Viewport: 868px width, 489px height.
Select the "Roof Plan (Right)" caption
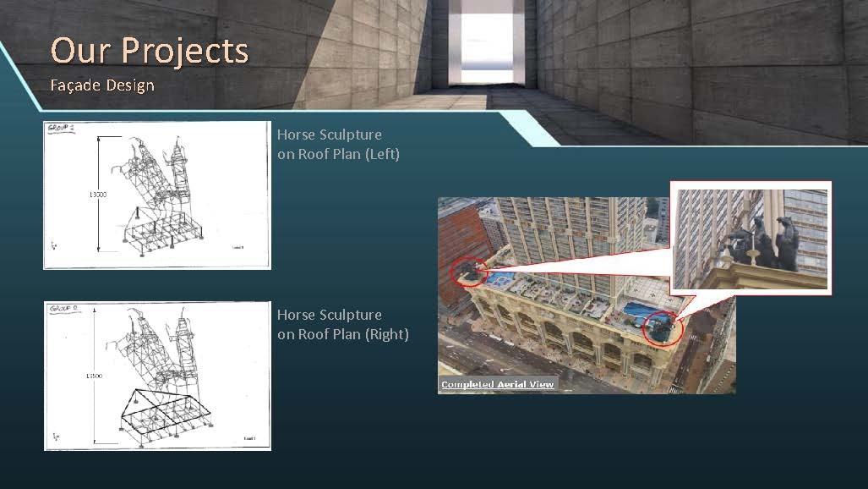(342, 334)
